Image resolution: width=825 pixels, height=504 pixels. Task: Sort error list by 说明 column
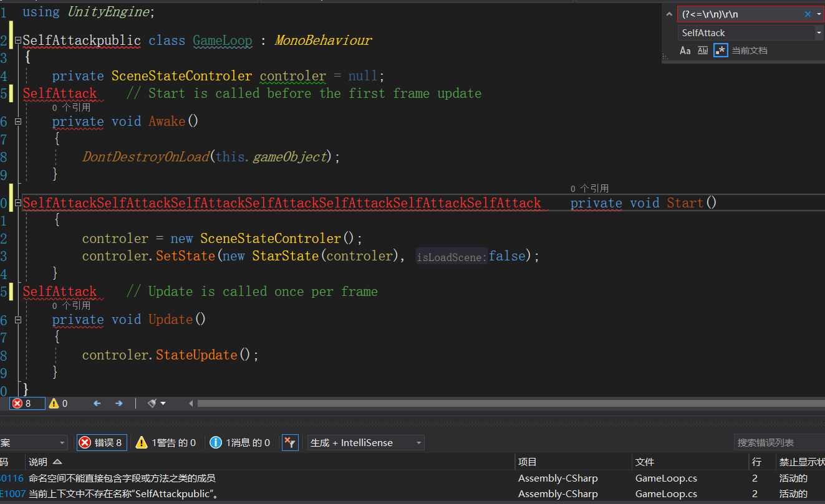[x=271, y=462]
